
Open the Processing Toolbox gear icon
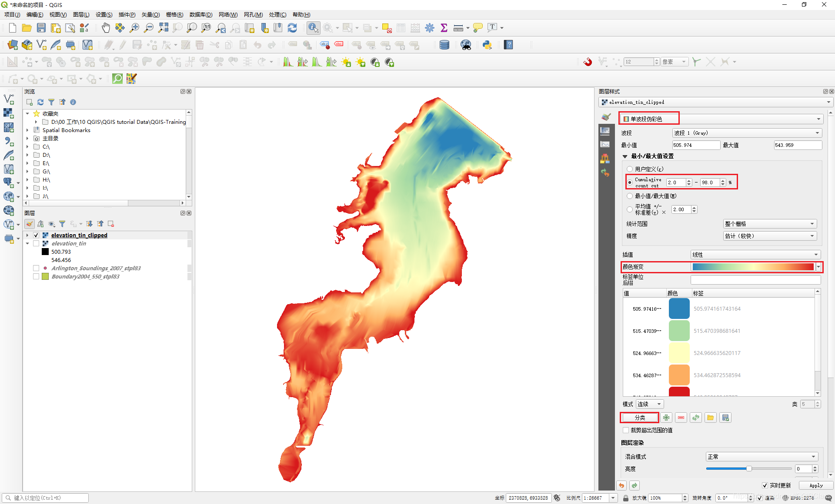430,28
